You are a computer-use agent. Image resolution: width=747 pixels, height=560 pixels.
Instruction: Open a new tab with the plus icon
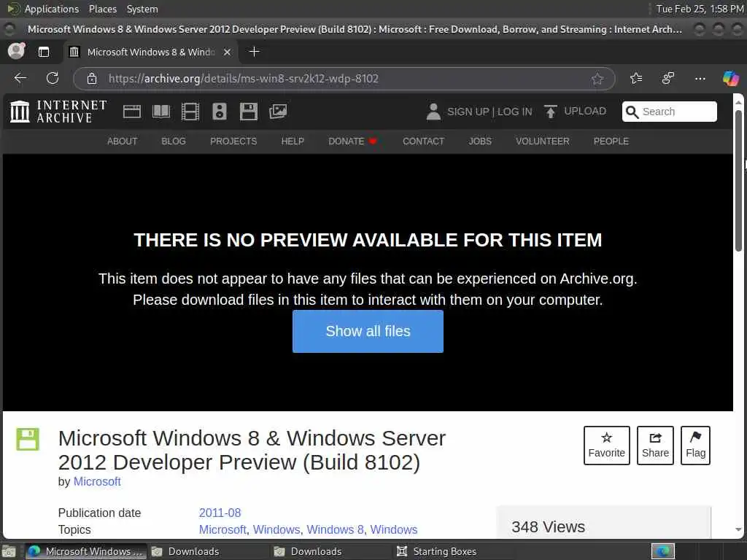[255, 52]
